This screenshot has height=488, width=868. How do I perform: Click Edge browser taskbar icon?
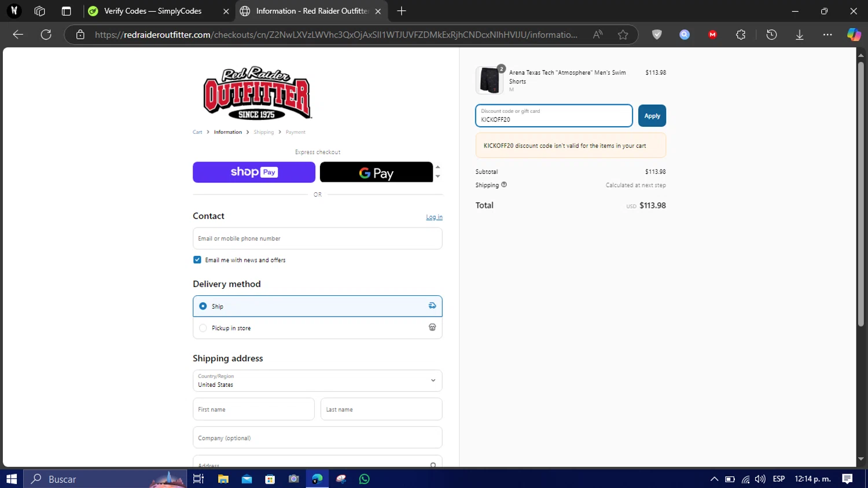click(317, 479)
